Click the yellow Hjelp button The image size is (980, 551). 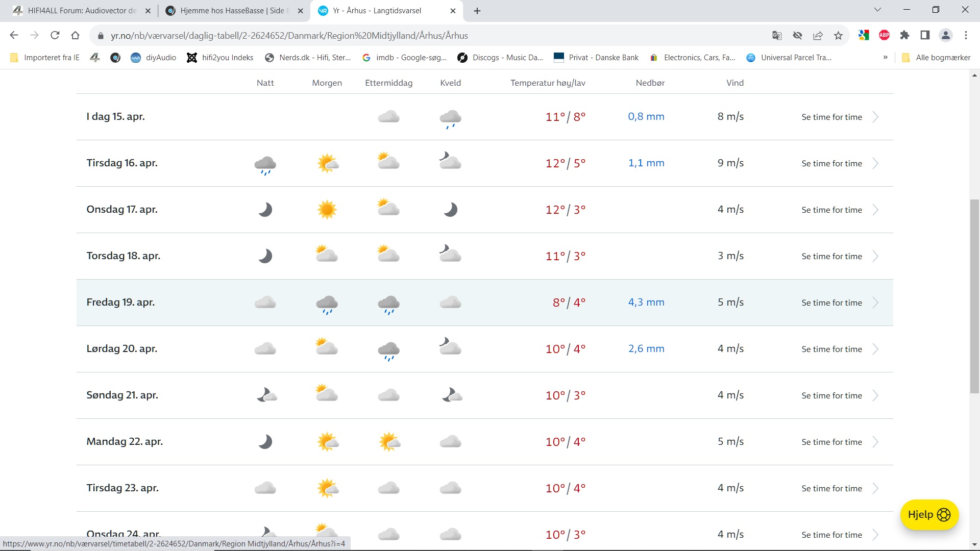929,514
